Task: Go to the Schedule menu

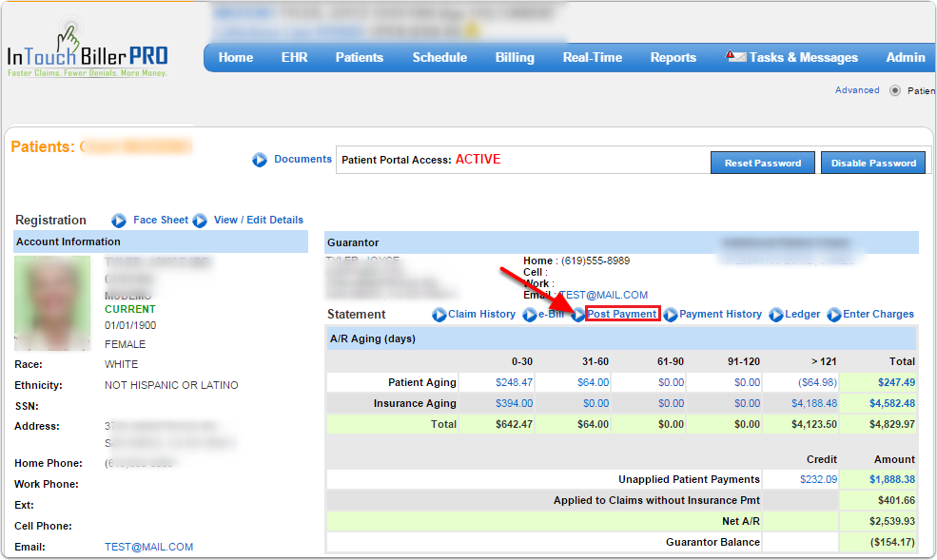Action: pos(439,57)
